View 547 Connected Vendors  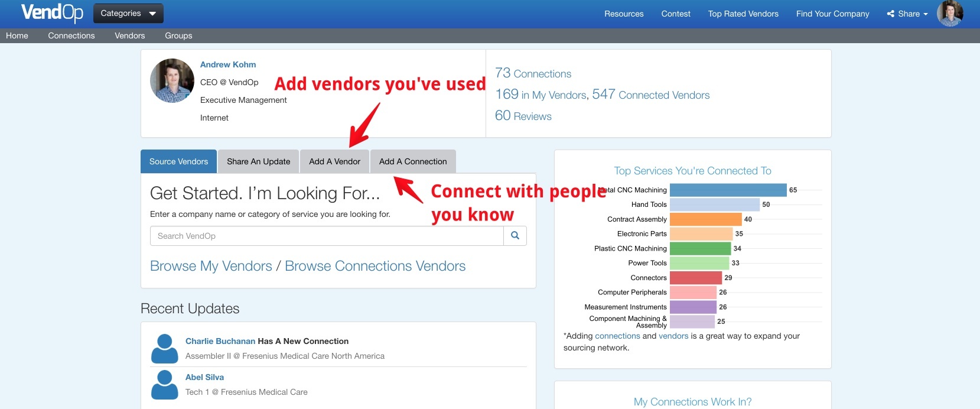[651, 95]
